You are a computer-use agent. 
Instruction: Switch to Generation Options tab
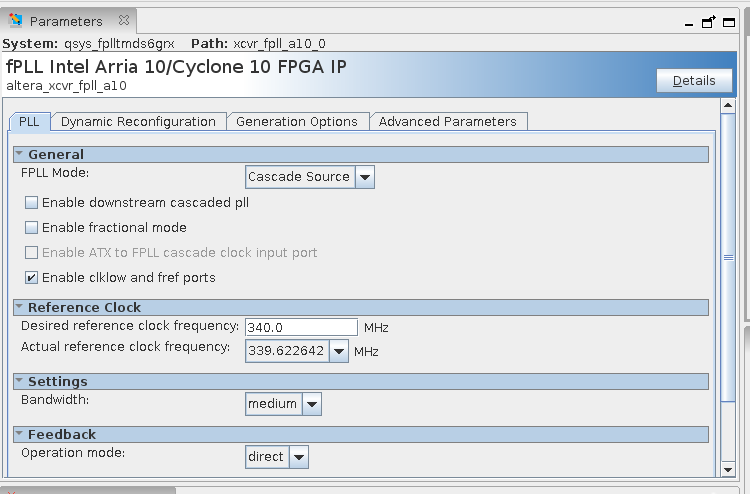(297, 121)
